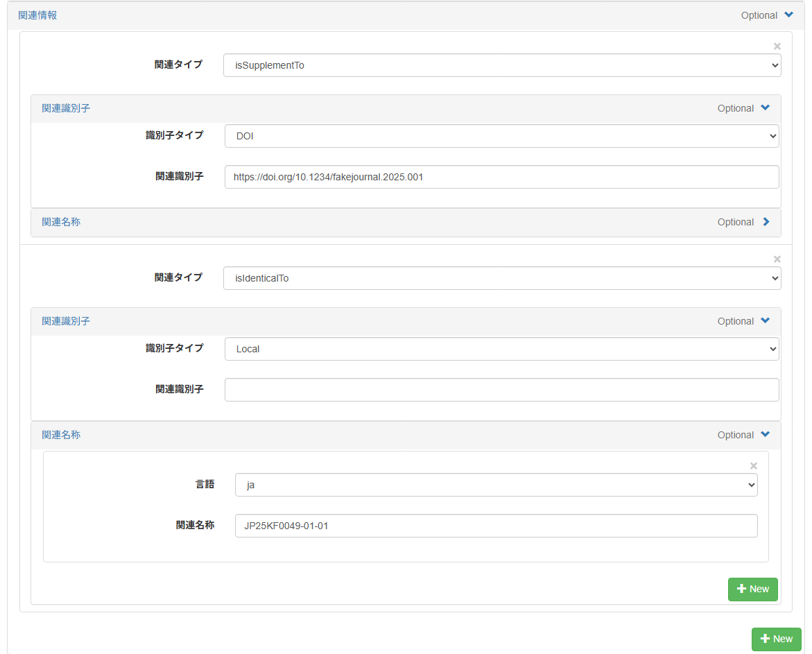The image size is (812, 654).
Task: Click the DOI URL 関連識別子 field
Action: 501,177
